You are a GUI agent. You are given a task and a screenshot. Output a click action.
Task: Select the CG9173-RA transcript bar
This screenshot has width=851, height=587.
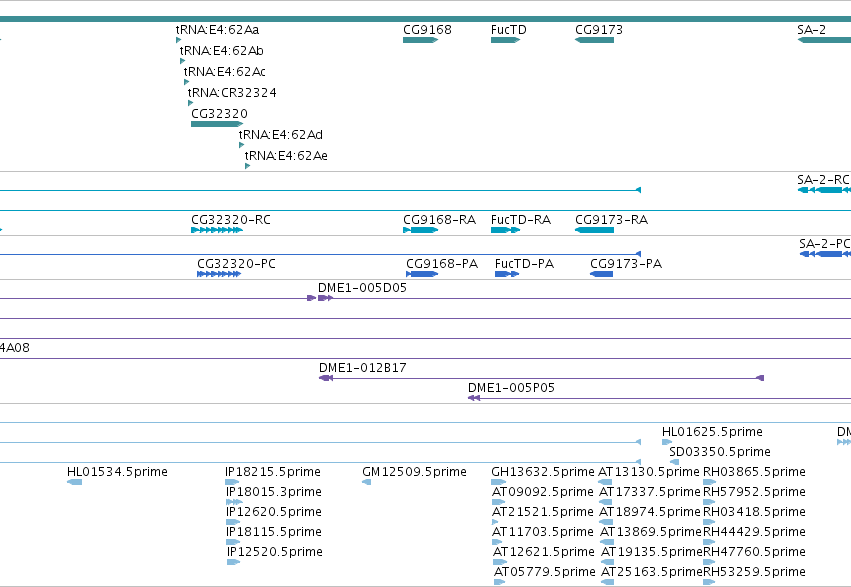[x=594, y=230]
